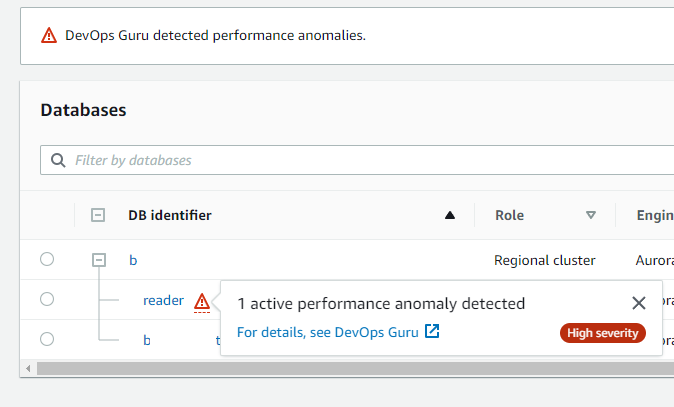The width and height of the screenshot is (674, 407).
Task: Click the external link icon after DevOps Guru
Action: pos(432,332)
